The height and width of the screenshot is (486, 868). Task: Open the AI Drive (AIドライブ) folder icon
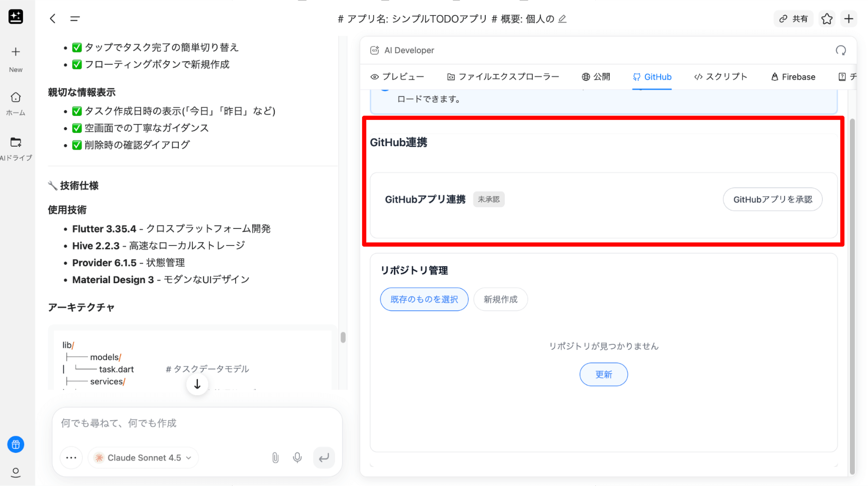[x=16, y=143]
